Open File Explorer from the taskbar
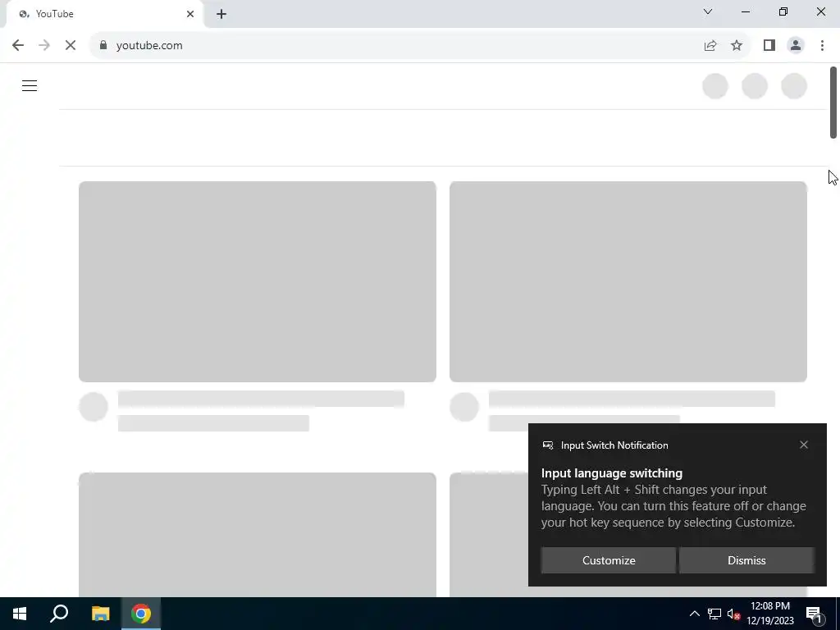 pos(100,614)
